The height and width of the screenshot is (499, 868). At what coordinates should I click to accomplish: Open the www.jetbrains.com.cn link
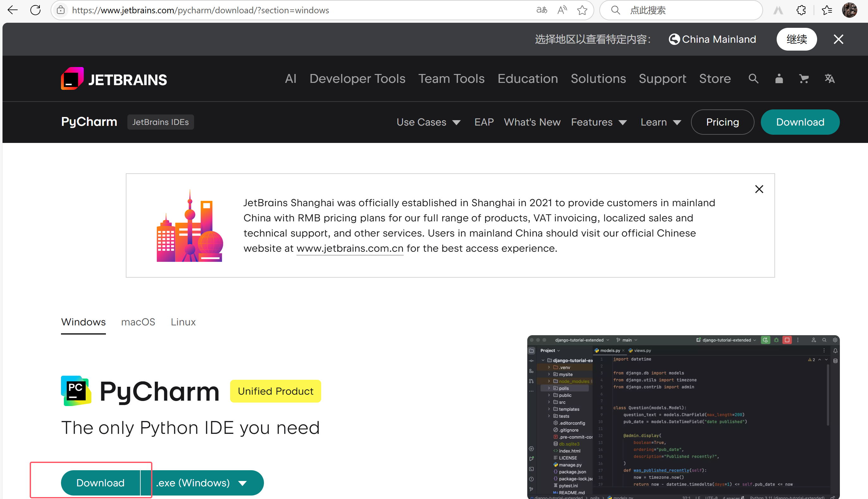349,249
